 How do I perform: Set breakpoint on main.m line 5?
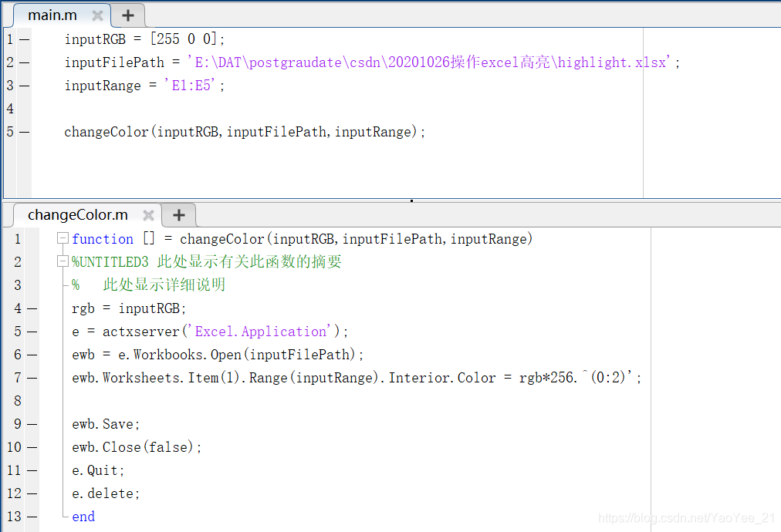click(x=25, y=133)
